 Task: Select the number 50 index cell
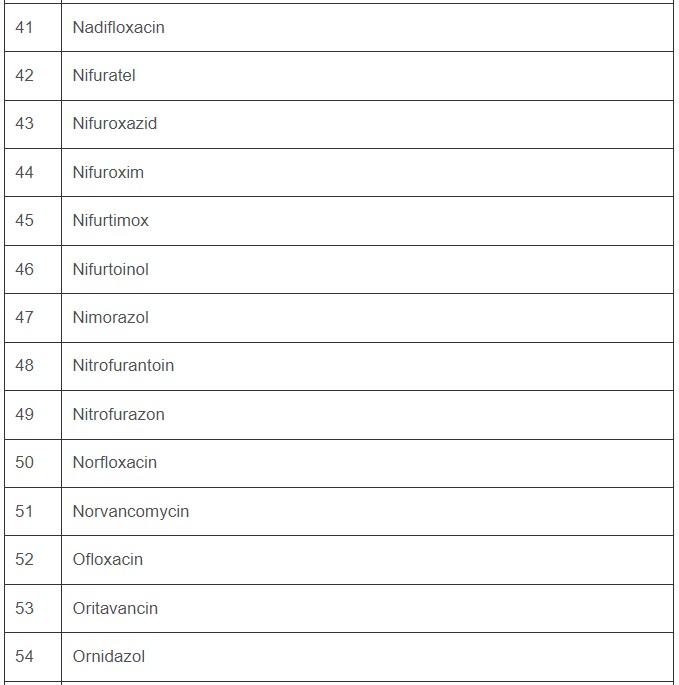point(25,462)
